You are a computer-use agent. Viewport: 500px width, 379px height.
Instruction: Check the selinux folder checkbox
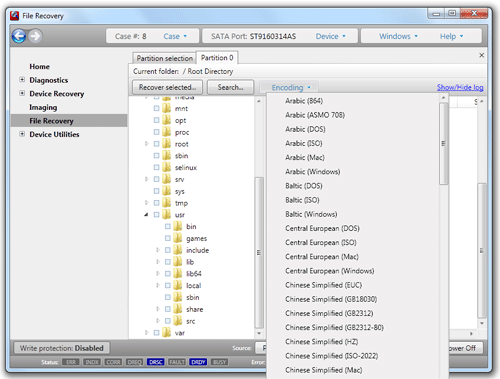pos(156,167)
